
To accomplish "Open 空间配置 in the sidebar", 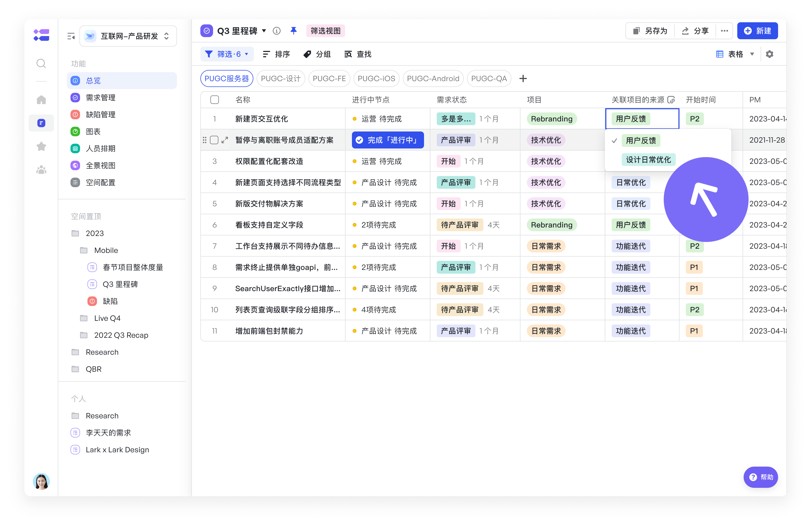I will (x=122, y=183).
